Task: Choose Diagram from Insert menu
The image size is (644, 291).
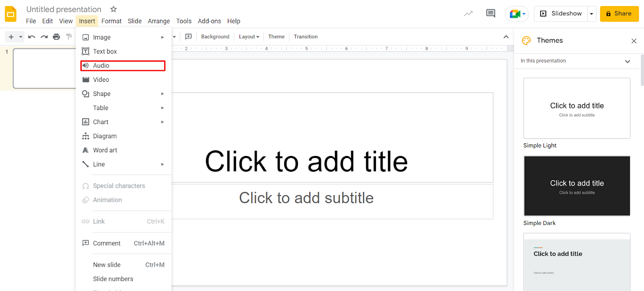Action: pyautogui.click(x=124, y=136)
